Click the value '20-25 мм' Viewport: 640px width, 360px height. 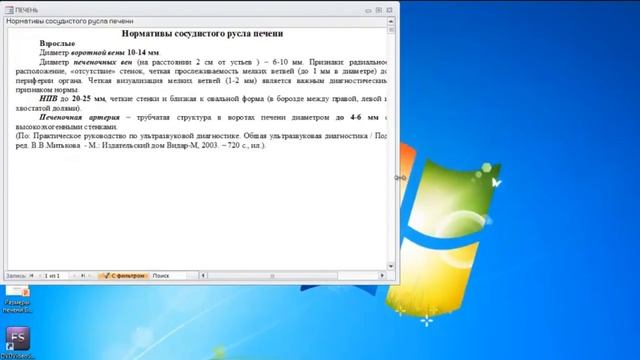[89, 99]
